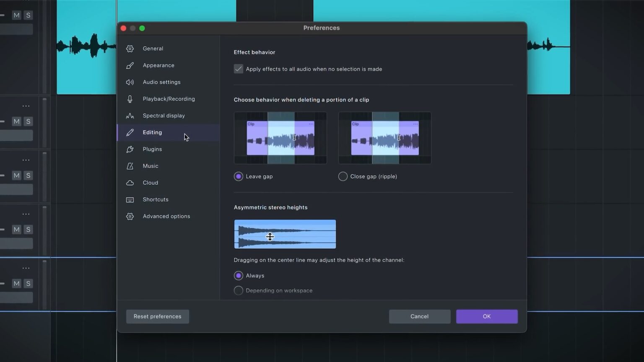Uncheck apply effects to all audio option
Image resolution: width=644 pixels, height=362 pixels.
click(238, 69)
